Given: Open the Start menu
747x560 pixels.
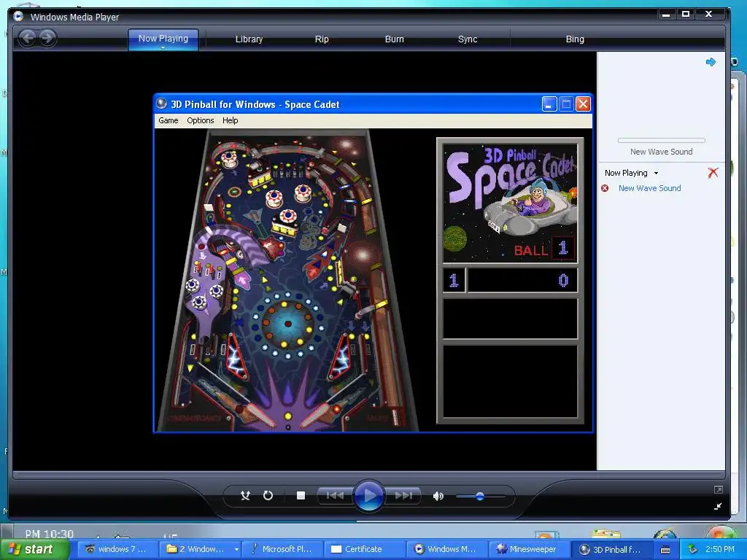Looking at the screenshot, I should pyautogui.click(x=34, y=549).
